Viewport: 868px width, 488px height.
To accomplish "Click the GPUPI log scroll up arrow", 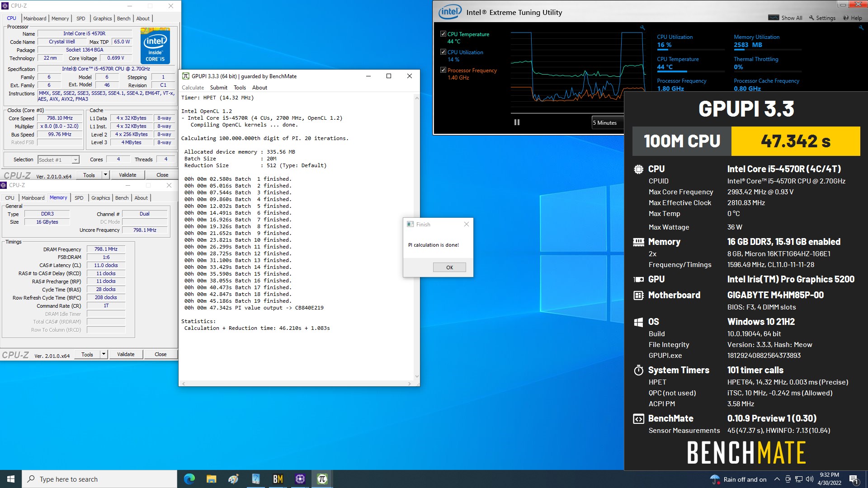I will 416,98.
